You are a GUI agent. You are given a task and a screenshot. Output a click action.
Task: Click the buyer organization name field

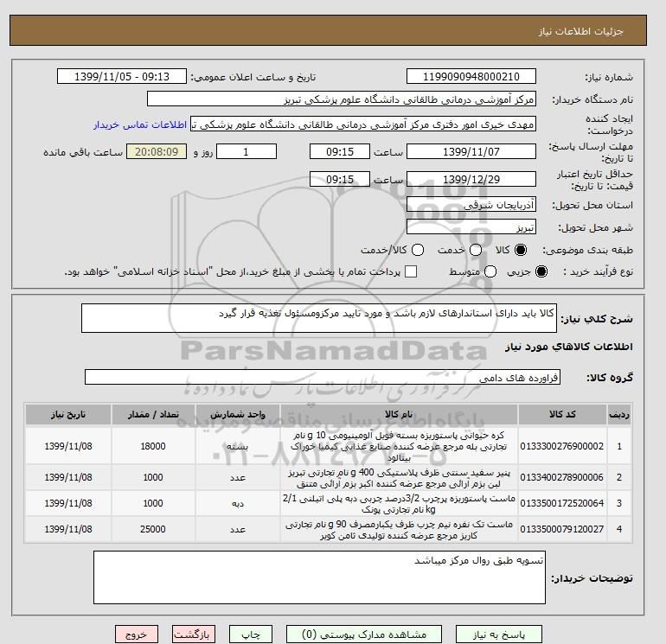(x=342, y=99)
